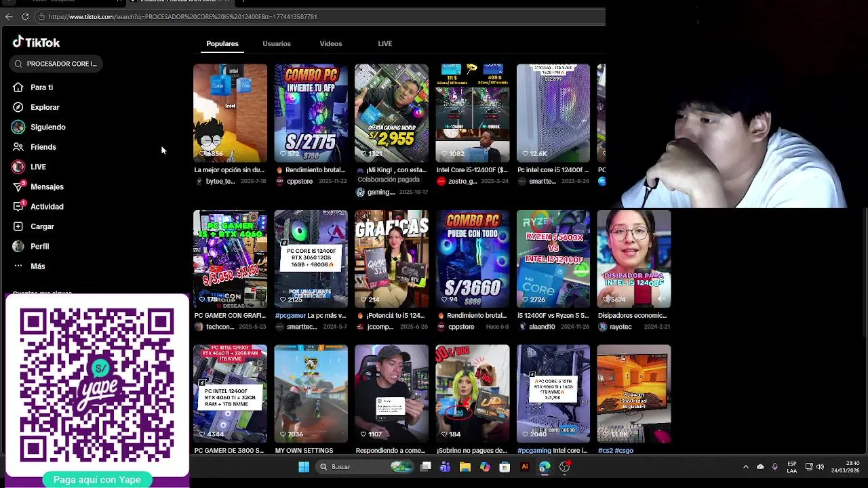Open the GRAFICAS video thumbnail
Screen dimensions: 868x488
tap(391, 259)
